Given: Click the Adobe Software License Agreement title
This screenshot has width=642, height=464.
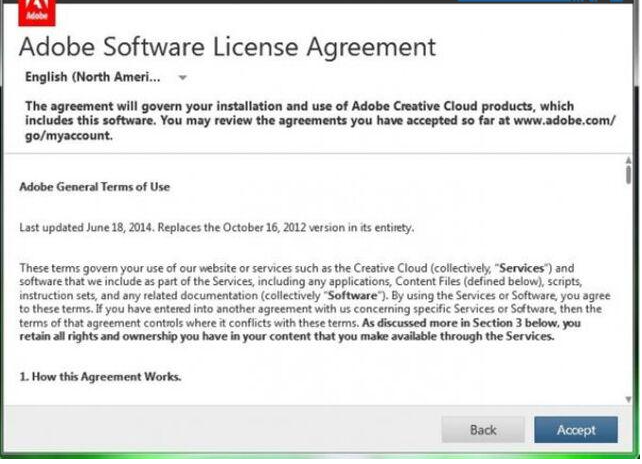Looking at the screenshot, I should pos(228,47).
